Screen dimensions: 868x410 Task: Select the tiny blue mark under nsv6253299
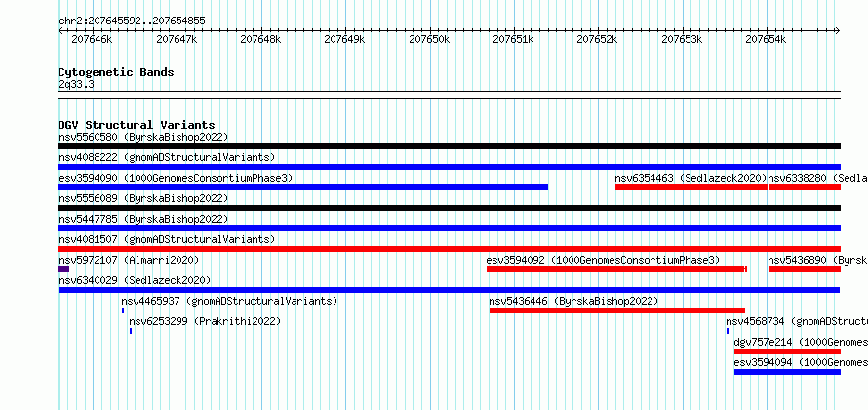(x=131, y=331)
